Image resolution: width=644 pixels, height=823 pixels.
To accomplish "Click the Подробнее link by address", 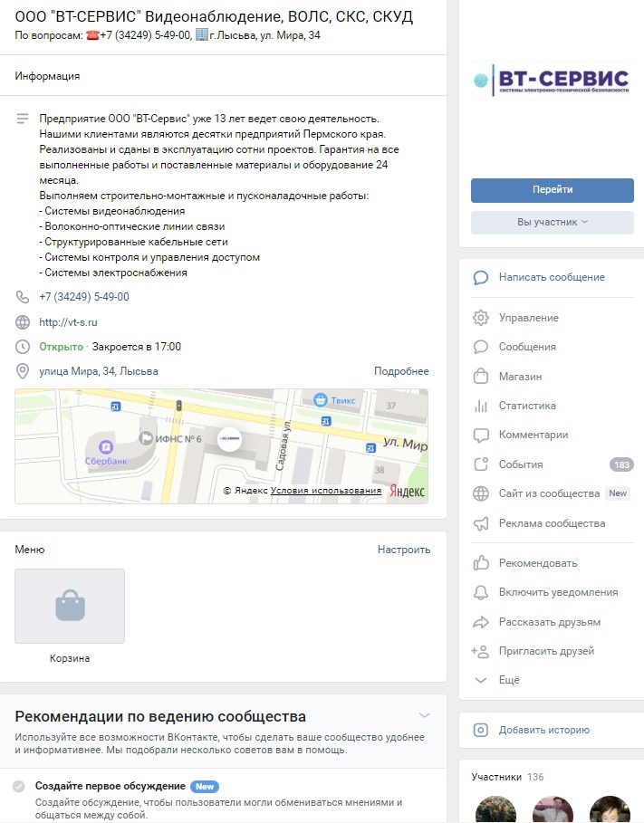I will tap(401, 371).
